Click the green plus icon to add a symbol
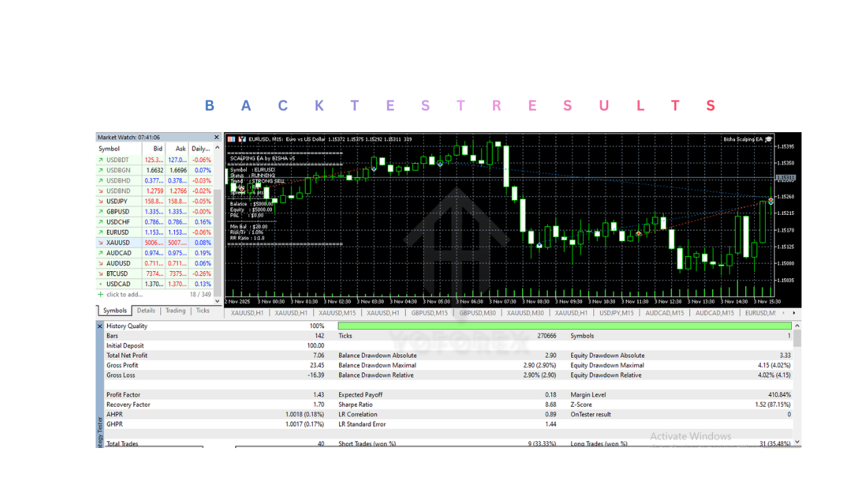Image resolution: width=868 pixels, height=488 pixels. [x=100, y=294]
